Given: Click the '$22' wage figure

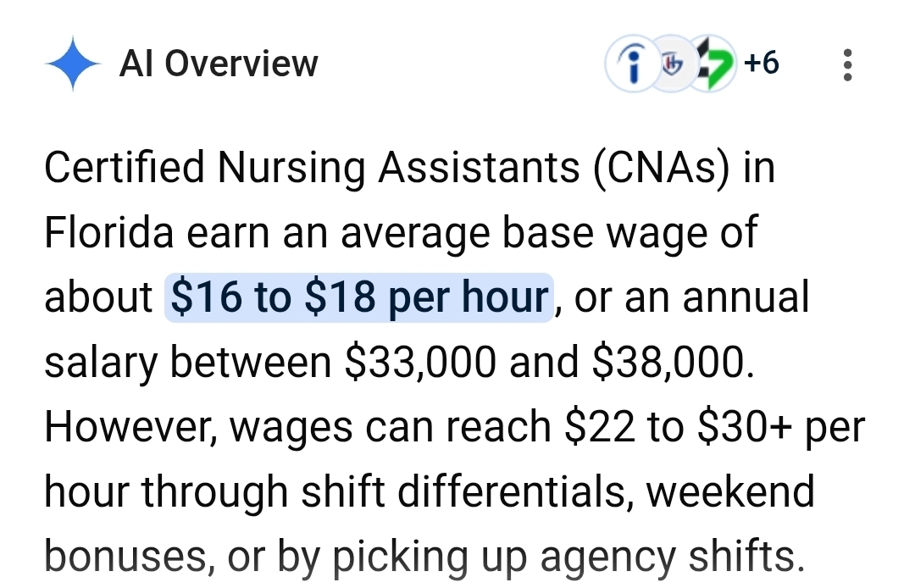Looking at the screenshot, I should (x=599, y=426).
